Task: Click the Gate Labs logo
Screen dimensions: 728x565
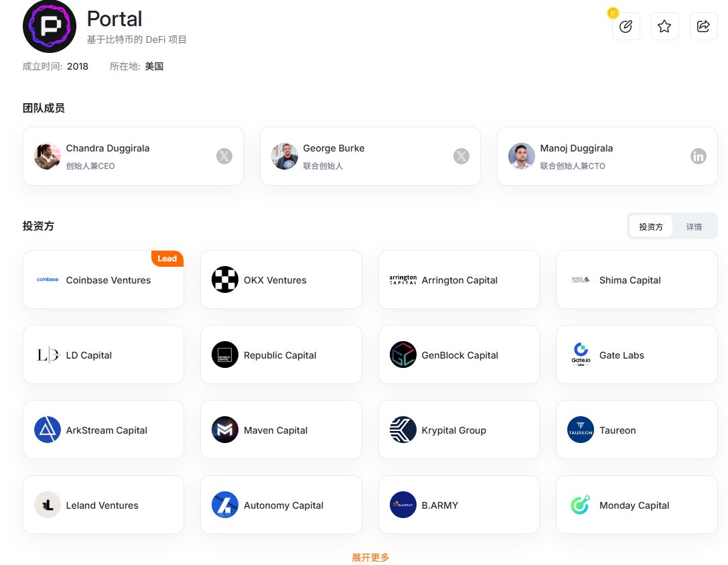Action: pos(580,355)
